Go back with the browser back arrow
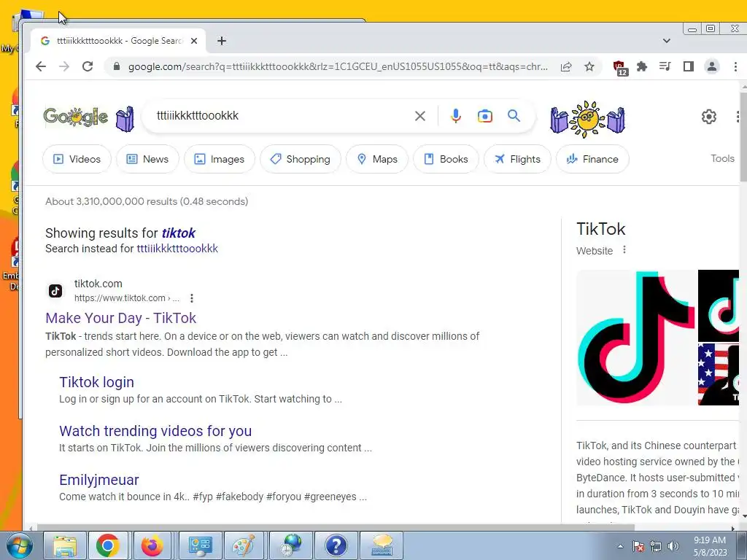Image resolution: width=747 pixels, height=560 pixels. click(x=41, y=66)
